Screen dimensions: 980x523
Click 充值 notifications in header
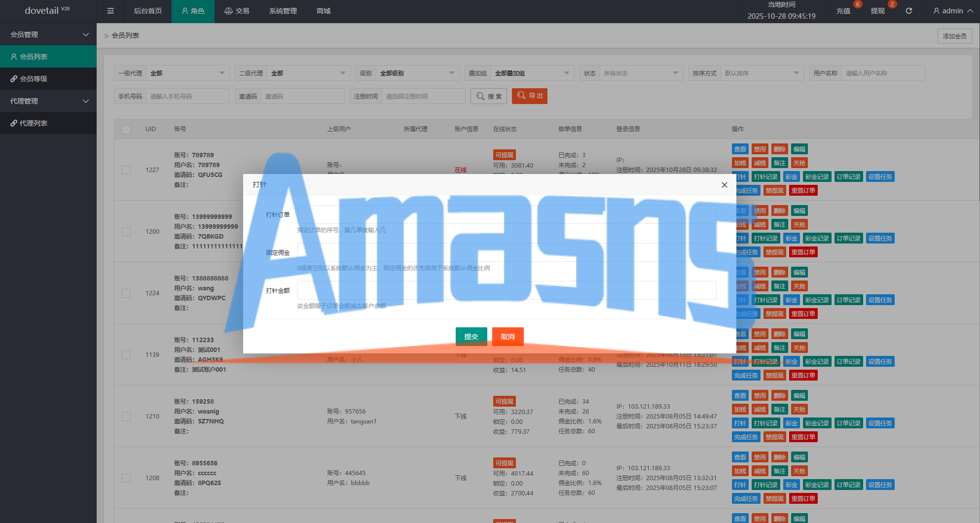click(843, 11)
